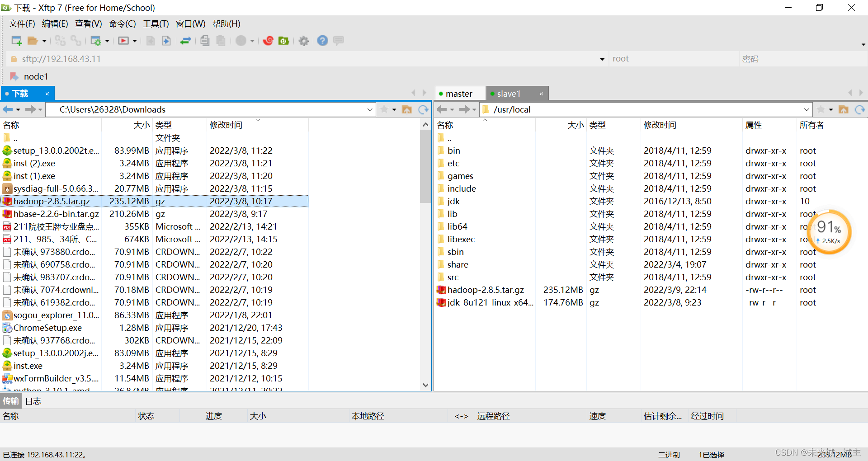Open local pane bookmarks star

coord(384,109)
